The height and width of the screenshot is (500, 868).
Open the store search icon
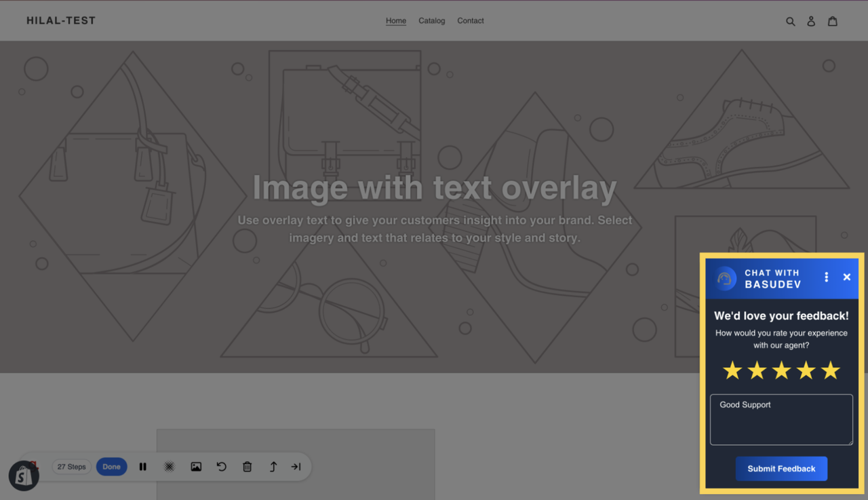click(x=790, y=22)
